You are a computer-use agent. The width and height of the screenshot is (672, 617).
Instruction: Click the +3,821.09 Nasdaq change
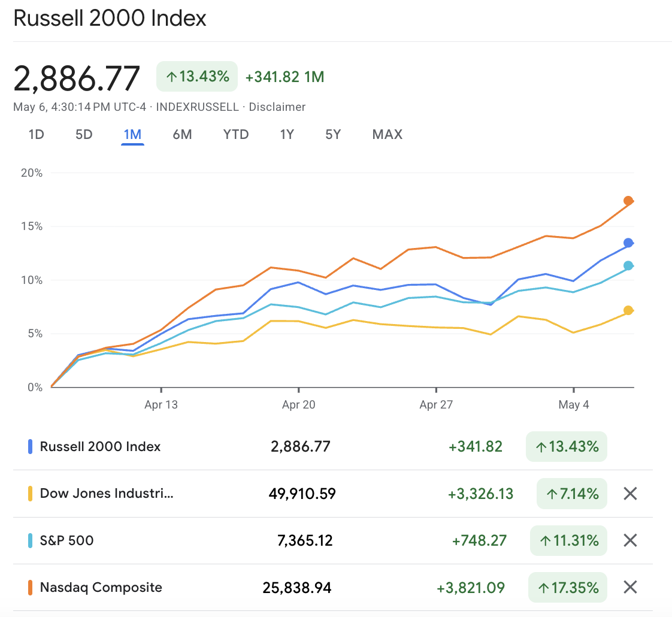click(471, 588)
